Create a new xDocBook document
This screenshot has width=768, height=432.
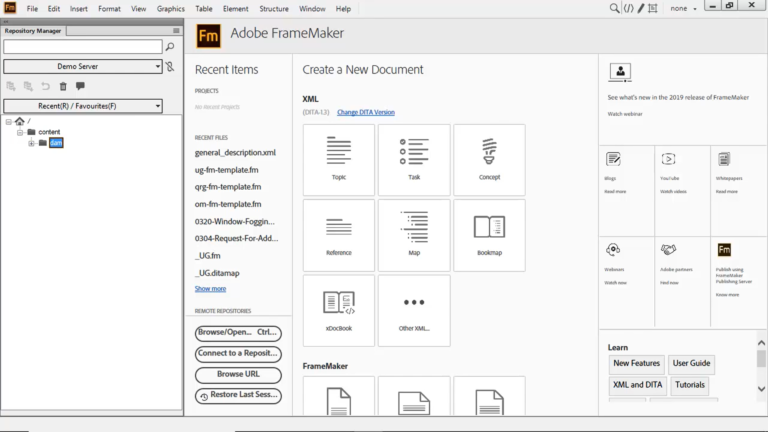tap(338, 311)
